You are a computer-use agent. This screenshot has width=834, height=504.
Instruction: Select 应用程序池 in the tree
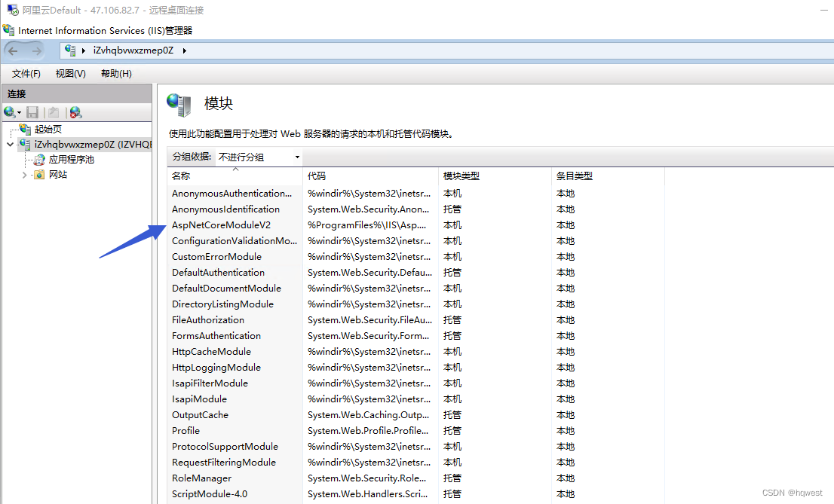pos(72,160)
